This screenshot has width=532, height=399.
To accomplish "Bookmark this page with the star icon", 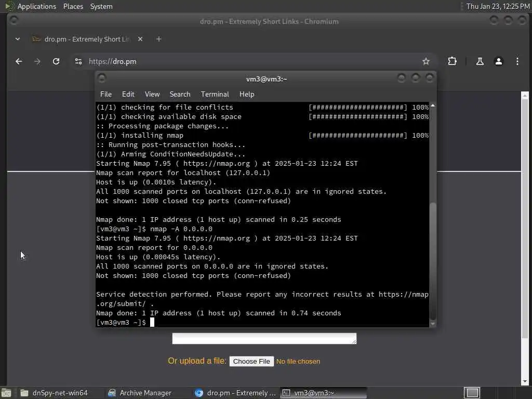I will point(426,61).
